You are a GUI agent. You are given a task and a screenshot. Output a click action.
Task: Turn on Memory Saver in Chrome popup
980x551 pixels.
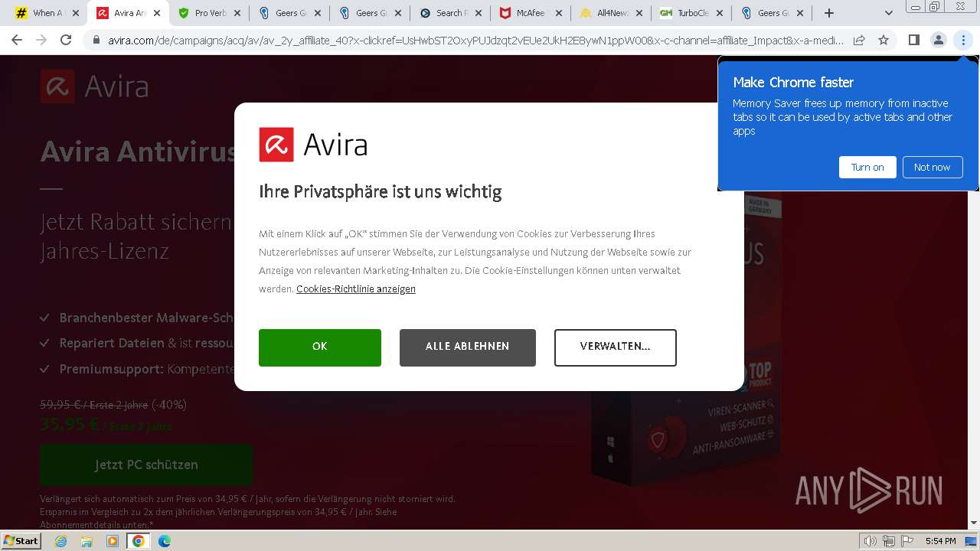pyautogui.click(x=867, y=167)
